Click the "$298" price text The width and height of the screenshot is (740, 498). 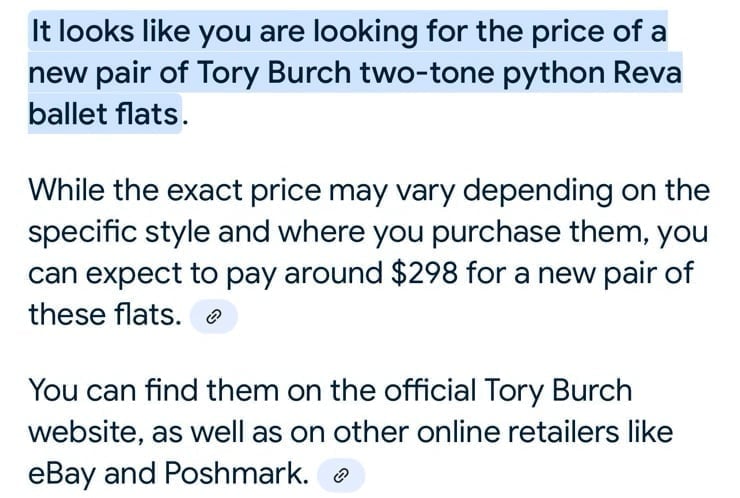424,273
